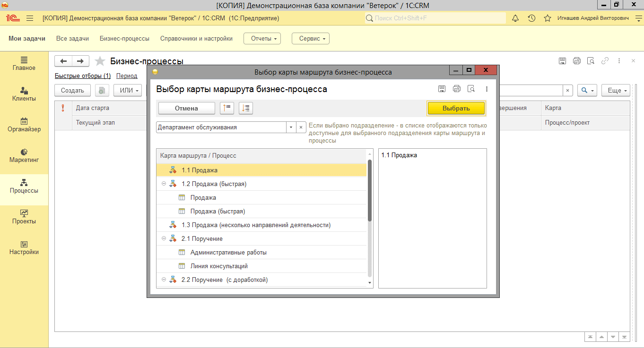
Task: Click copy link icon in main toolbar
Action: tap(605, 60)
